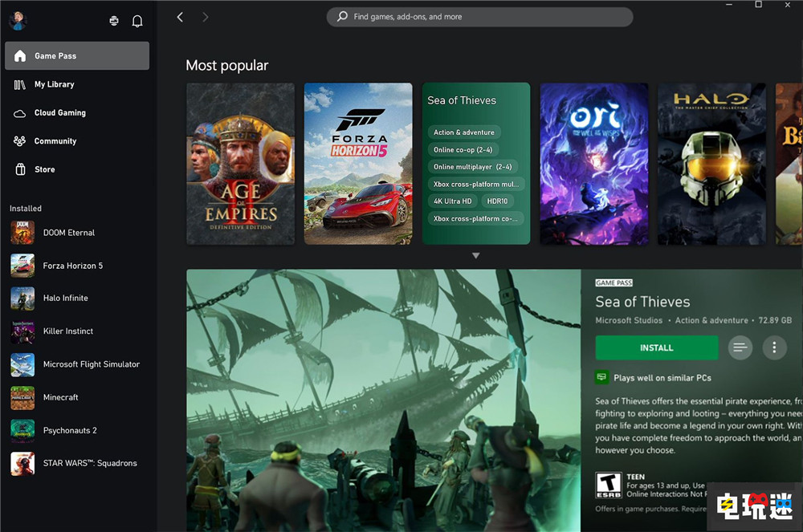Open the three-dot more options menu
Screen dimensions: 803x532
click(x=773, y=347)
